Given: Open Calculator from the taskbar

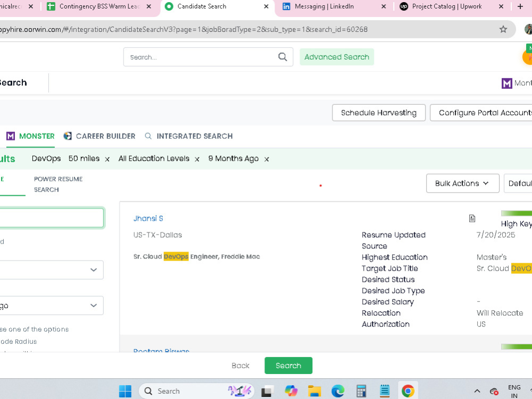Looking at the screenshot, I should [x=361, y=391].
